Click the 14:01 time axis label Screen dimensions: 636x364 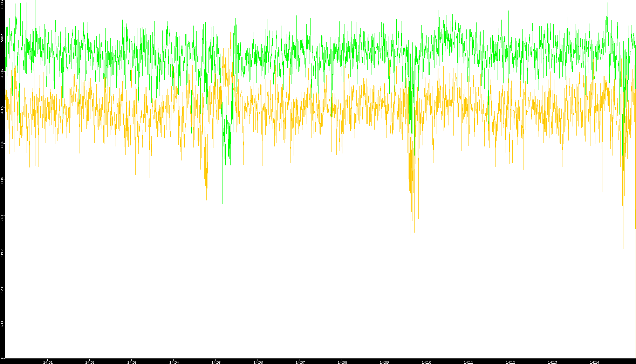point(48,362)
